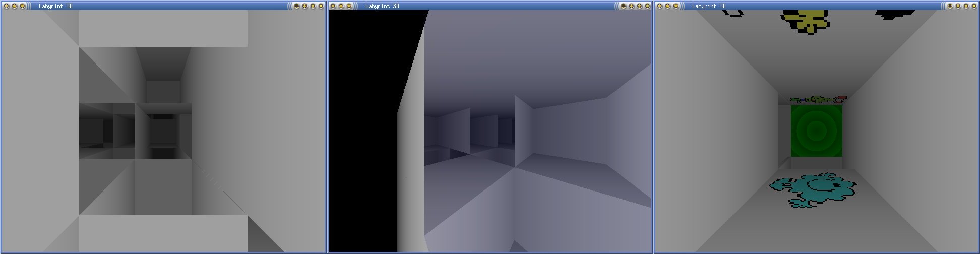The height and width of the screenshot is (254, 980).
Task: Select 'Labyrint 3D' title of green-target window
Action: 709,6
